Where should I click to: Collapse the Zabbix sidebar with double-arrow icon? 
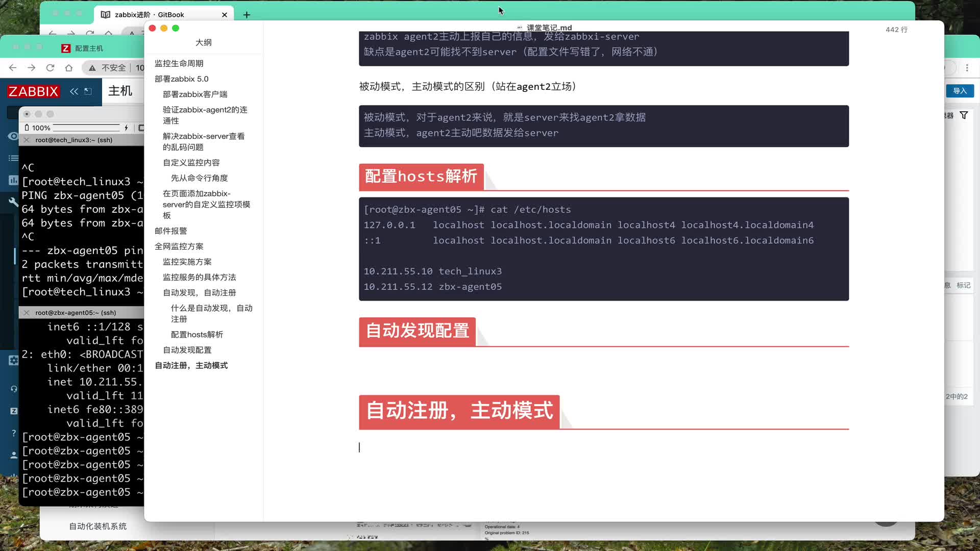[x=74, y=91]
